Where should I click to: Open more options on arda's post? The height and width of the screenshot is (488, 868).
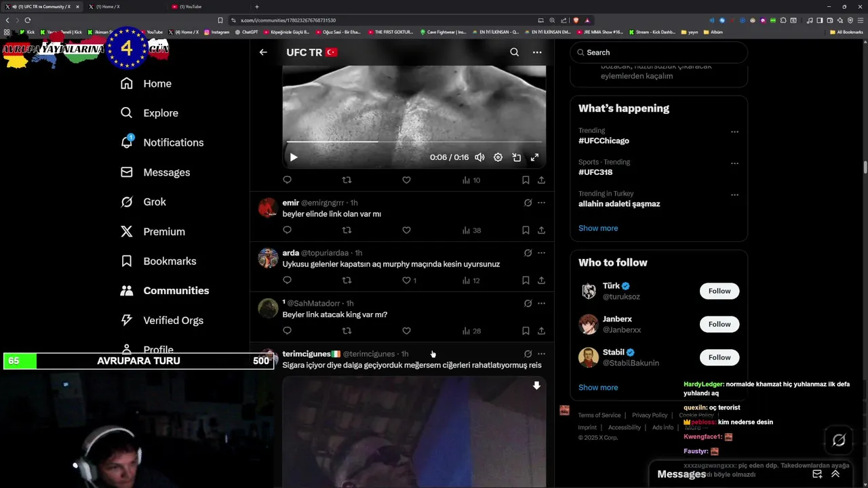point(541,253)
